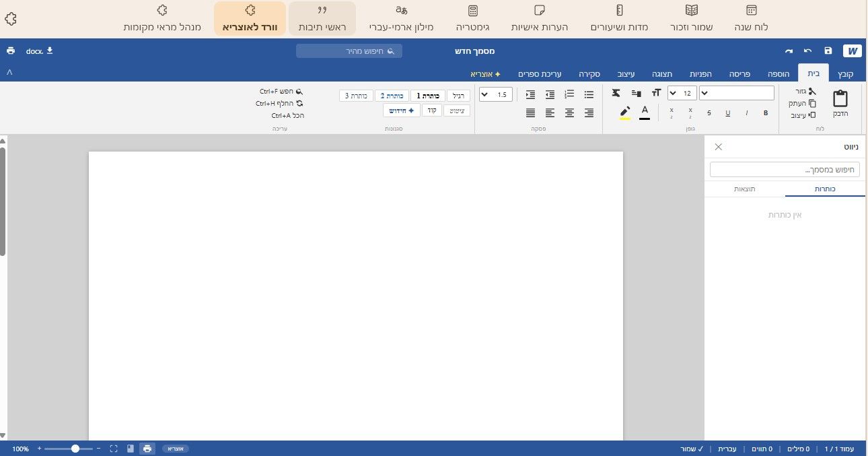Collapse the ribbon with the chevron
Screen dimensions: 868x456
point(9,72)
